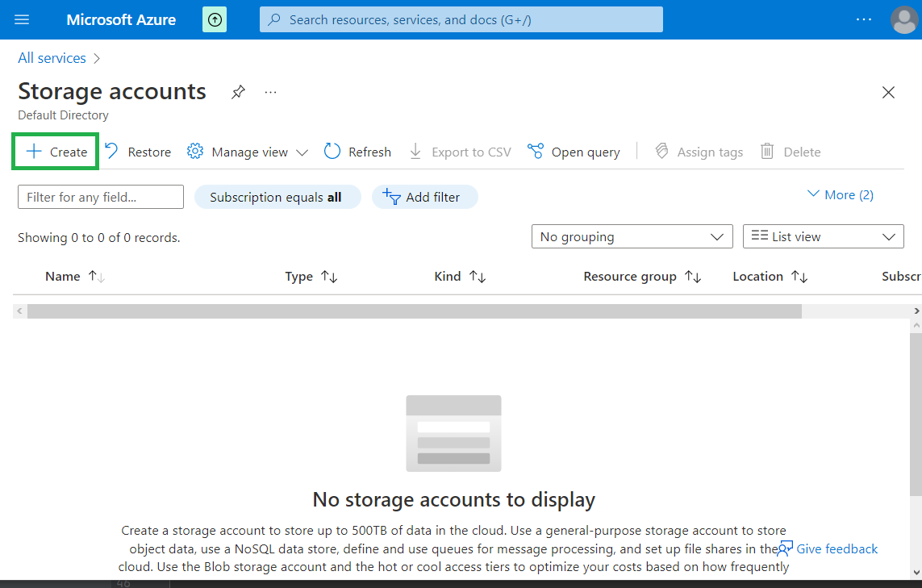Open the Give feedback link
The image size is (922, 588).
click(828, 548)
